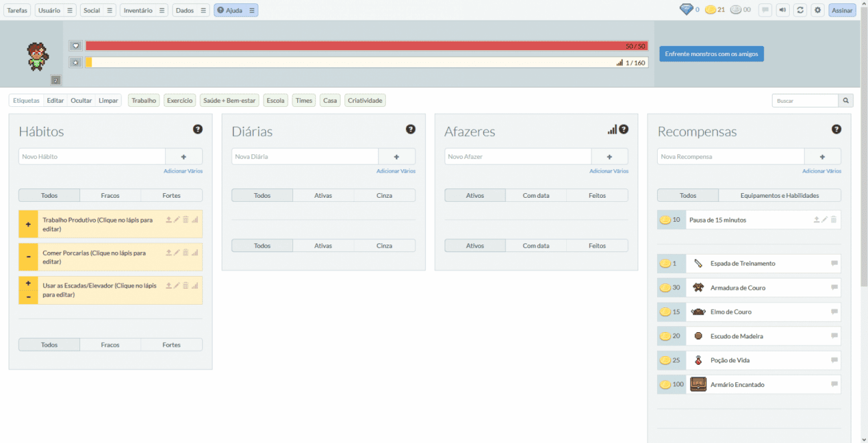Show progress chart for Usar as Escadas/Elevador

pyautogui.click(x=195, y=285)
